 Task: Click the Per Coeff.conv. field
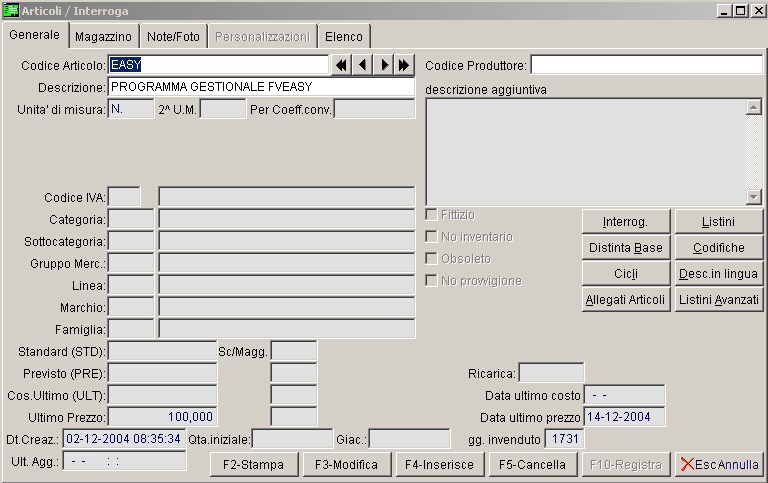tap(374, 109)
